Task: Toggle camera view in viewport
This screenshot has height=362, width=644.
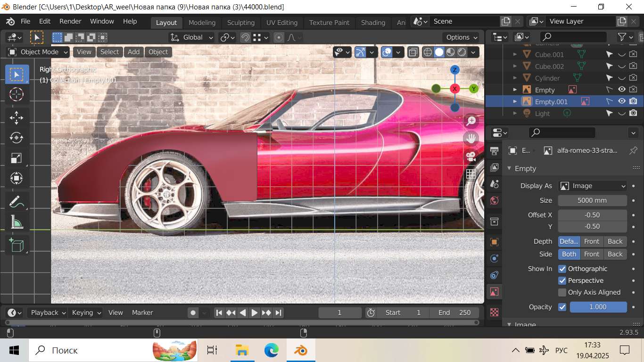Action: pos(471,156)
